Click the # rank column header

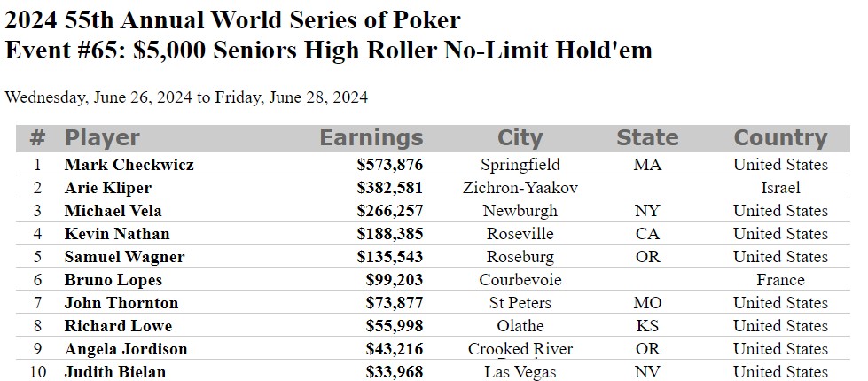coord(37,137)
